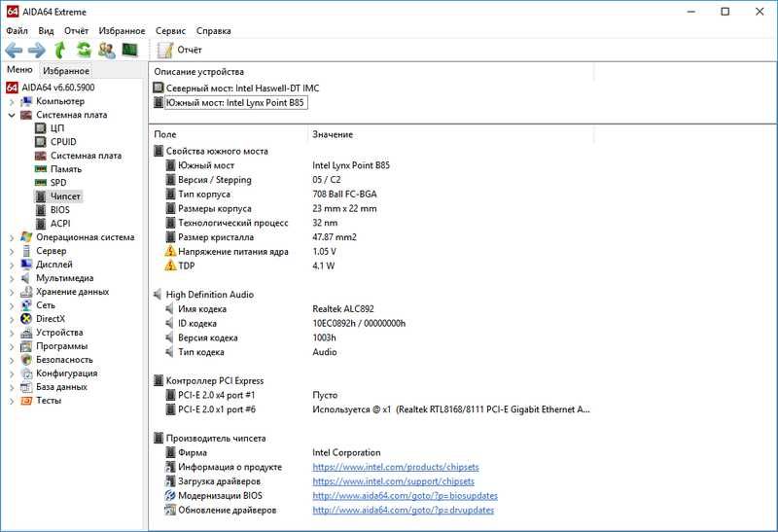Click the Дисплей monitor icon
This screenshot has height=532, width=778.
26,265
